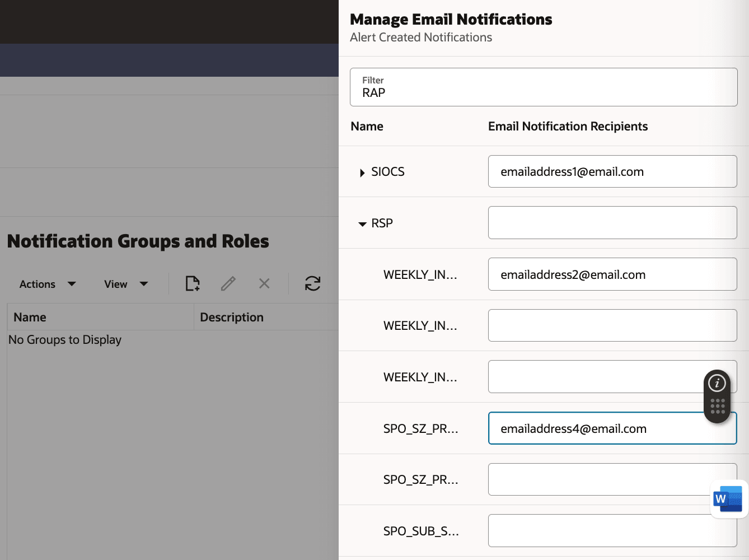Click the SIOCS email recipients field
The height and width of the screenshot is (560, 749).
tap(612, 171)
